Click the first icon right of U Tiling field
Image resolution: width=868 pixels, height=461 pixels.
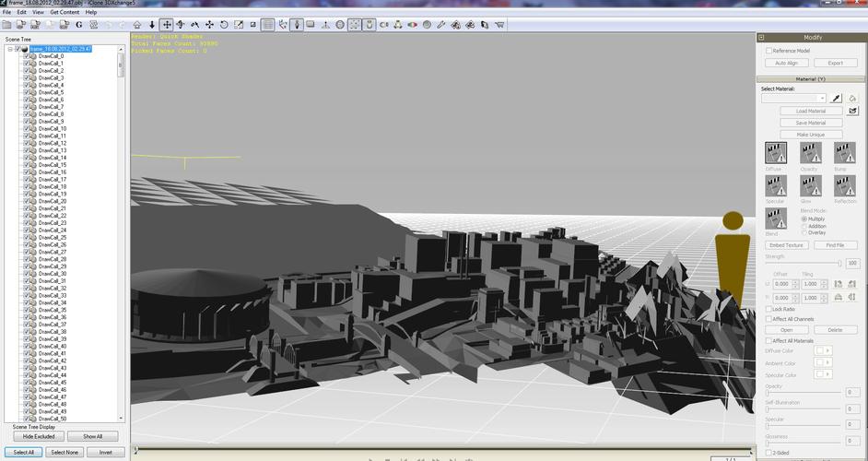pyautogui.click(x=839, y=284)
